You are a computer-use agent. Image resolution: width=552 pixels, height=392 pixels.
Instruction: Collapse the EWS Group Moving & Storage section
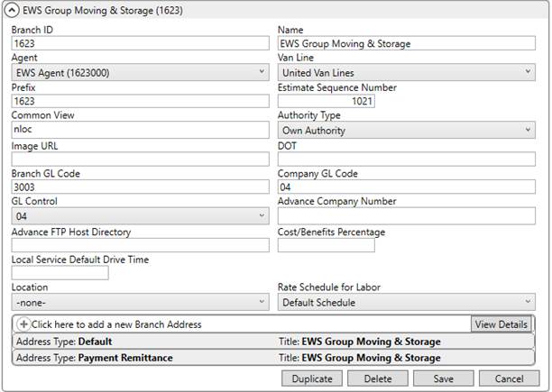(x=12, y=11)
